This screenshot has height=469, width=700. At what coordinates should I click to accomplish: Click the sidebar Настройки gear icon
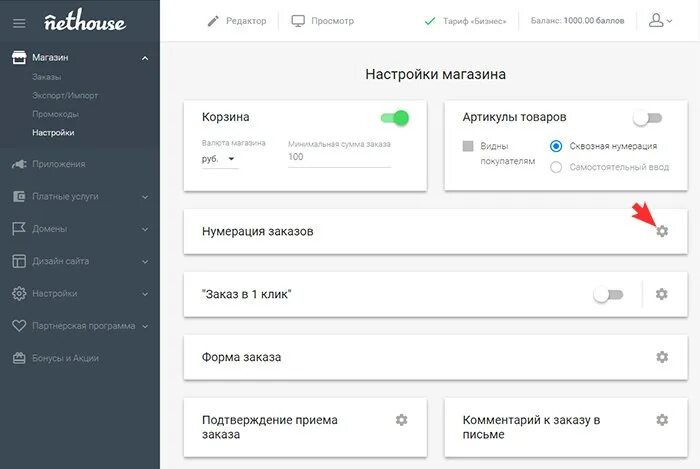pyautogui.click(x=19, y=293)
